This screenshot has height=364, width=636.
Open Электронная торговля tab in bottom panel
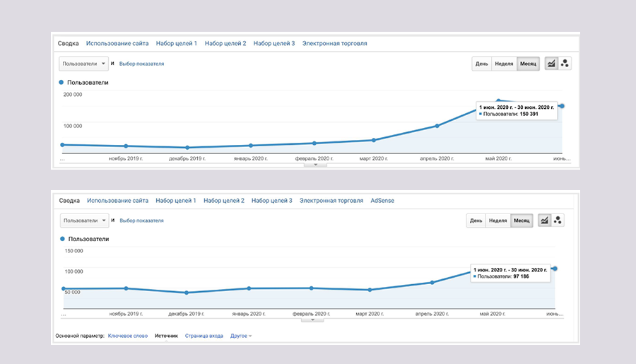pyautogui.click(x=331, y=201)
